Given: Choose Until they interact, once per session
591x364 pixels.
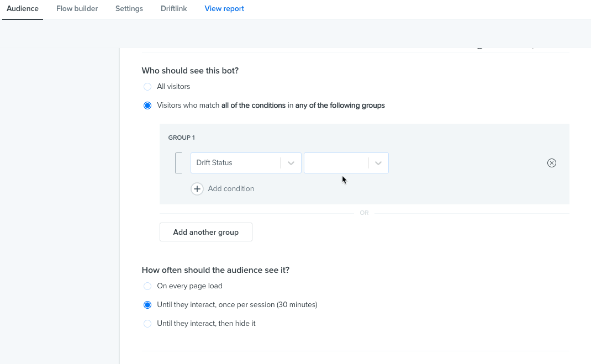Looking at the screenshot, I should click(147, 305).
